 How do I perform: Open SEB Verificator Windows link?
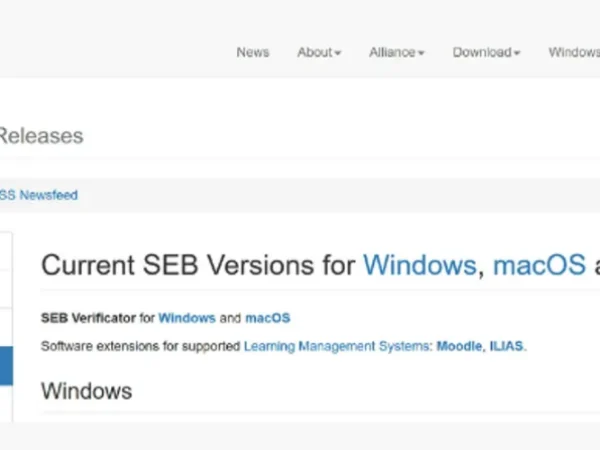(187, 318)
